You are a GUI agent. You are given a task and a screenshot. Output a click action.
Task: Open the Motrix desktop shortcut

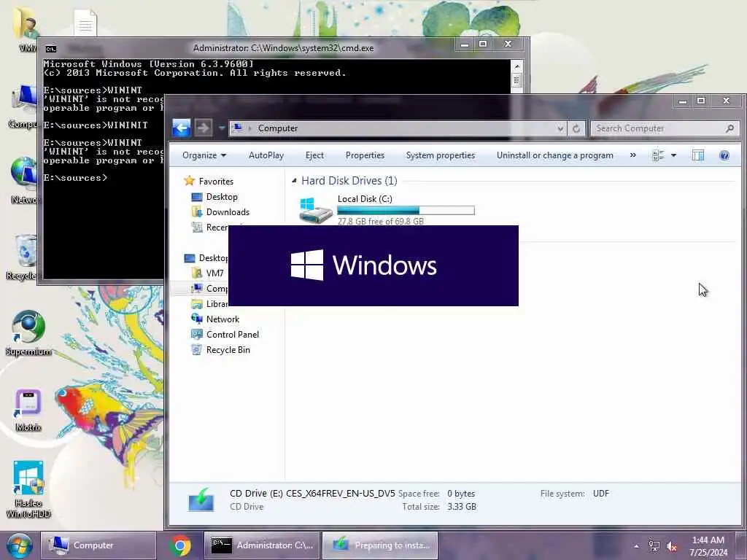point(28,411)
